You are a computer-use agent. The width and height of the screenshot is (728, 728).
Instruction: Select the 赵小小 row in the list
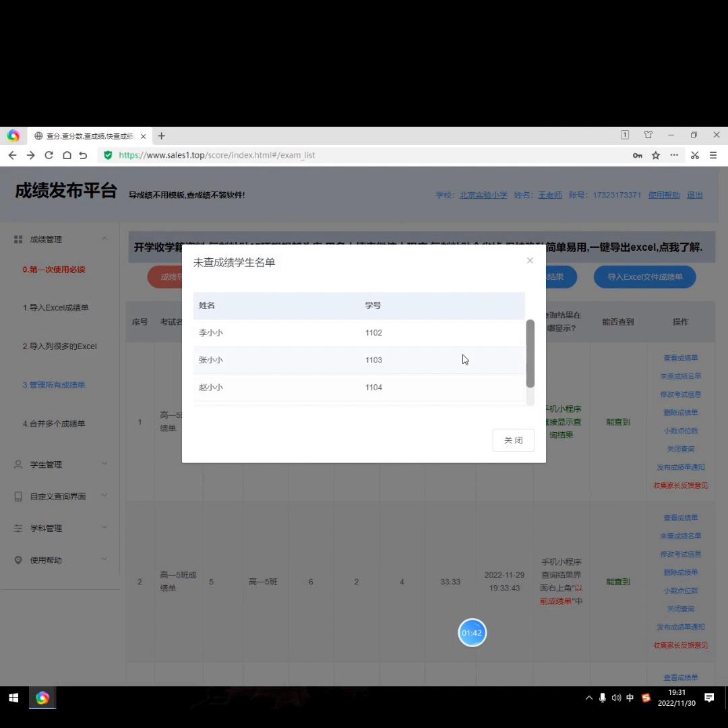pyautogui.click(x=359, y=387)
